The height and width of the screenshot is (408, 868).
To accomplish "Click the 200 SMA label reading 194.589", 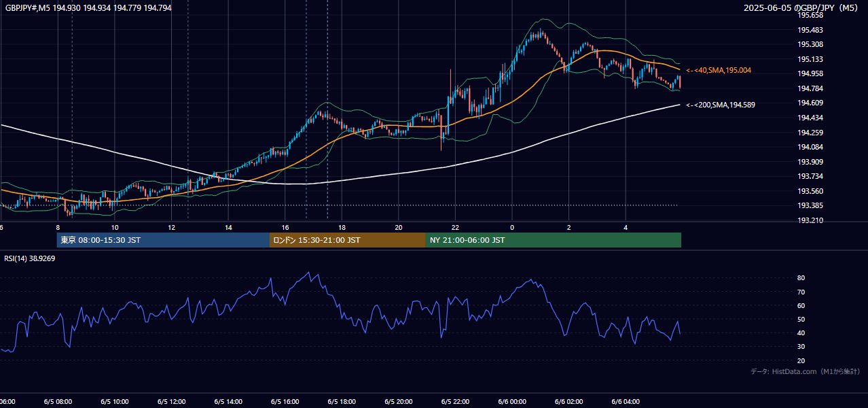I will click(x=721, y=105).
